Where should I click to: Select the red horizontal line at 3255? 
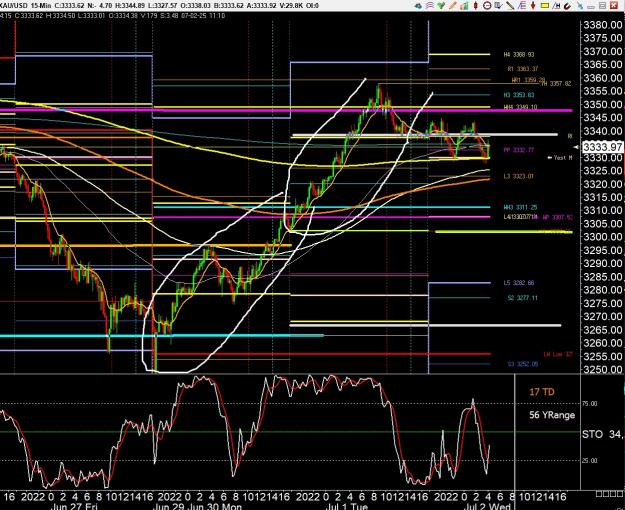(x=324, y=354)
